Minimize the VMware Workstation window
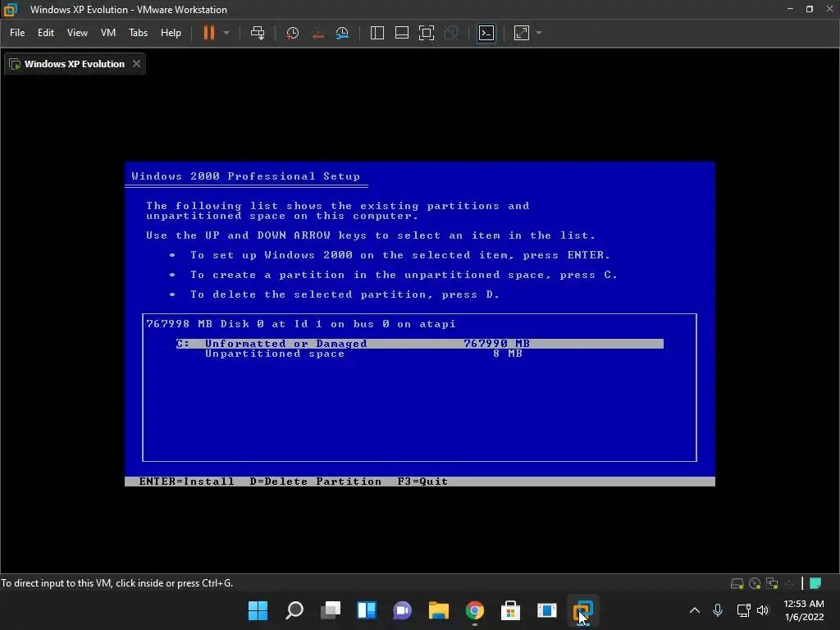 coord(790,9)
